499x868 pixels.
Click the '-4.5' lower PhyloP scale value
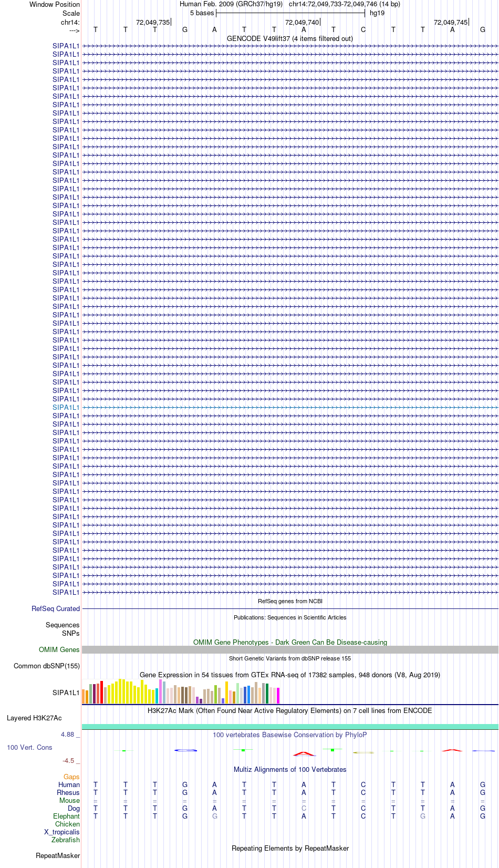point(68,761)
